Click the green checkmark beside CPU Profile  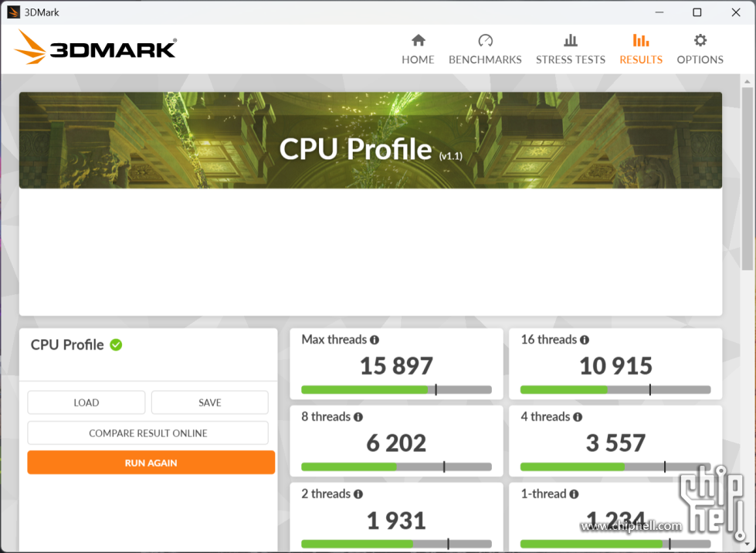[116, 344]
